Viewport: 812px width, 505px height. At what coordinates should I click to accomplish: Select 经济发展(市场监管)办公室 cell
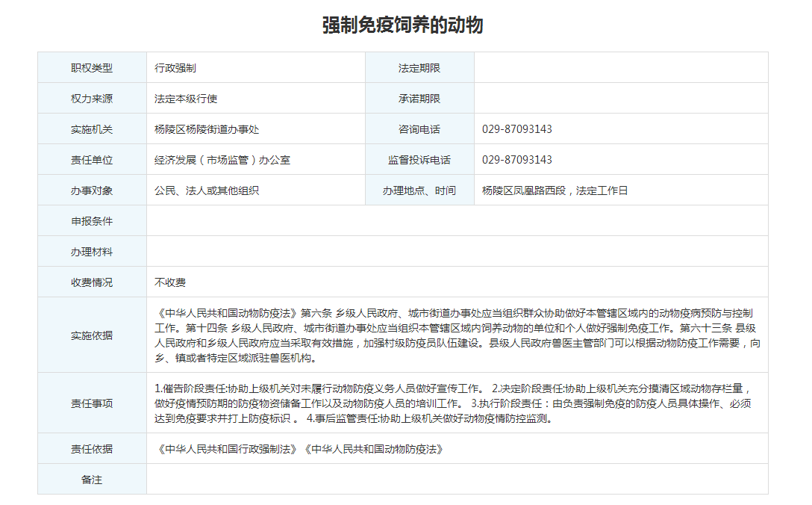(x=222, y=160)
